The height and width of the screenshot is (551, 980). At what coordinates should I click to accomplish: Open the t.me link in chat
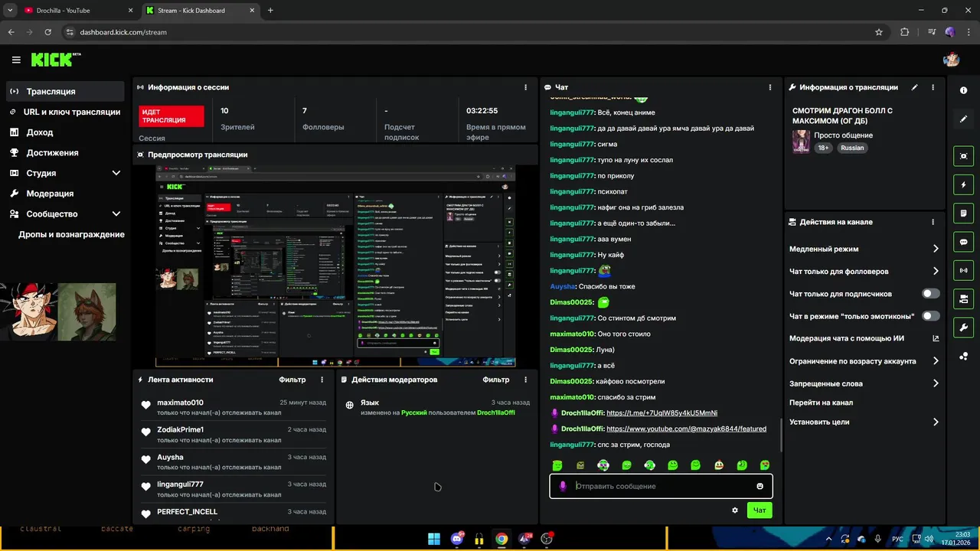(x=661, y=413)
